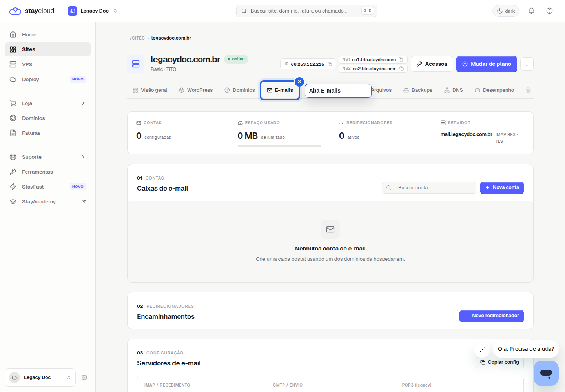Screen dimensions: 565x392
Task: Click Mudar de plano button
Action: click(x=487, y=64)
